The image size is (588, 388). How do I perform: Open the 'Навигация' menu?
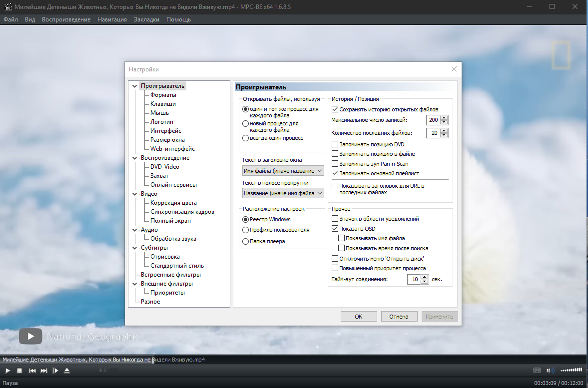(112, 19)
